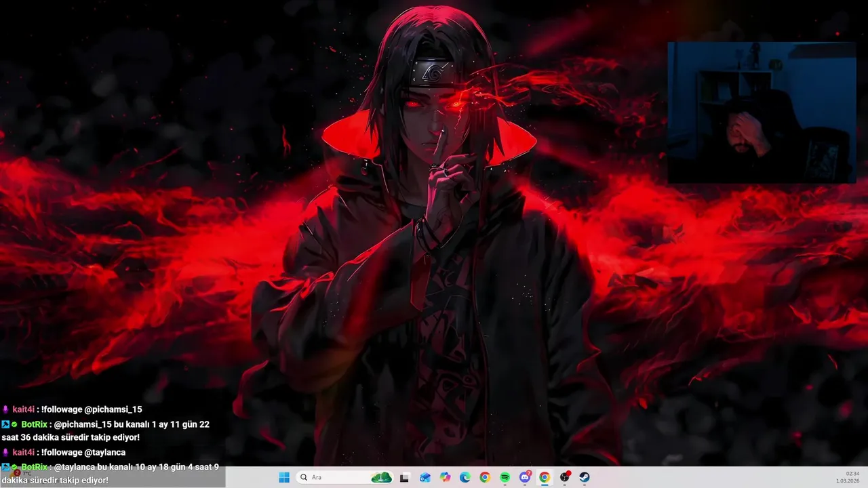Click the Ara search box in taskbar
This screenshot has width=868, height=488.
(344, 477)
